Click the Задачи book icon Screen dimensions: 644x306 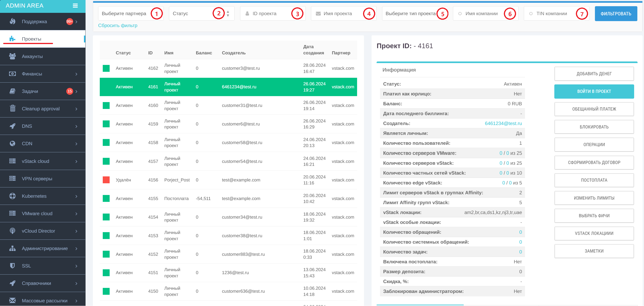pos(12,91)
